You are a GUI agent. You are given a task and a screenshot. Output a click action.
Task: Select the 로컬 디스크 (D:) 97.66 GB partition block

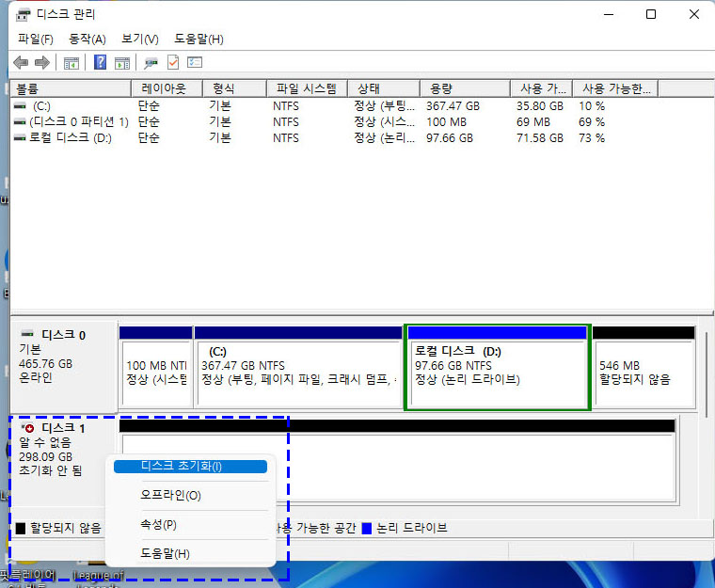coord(498,367)
